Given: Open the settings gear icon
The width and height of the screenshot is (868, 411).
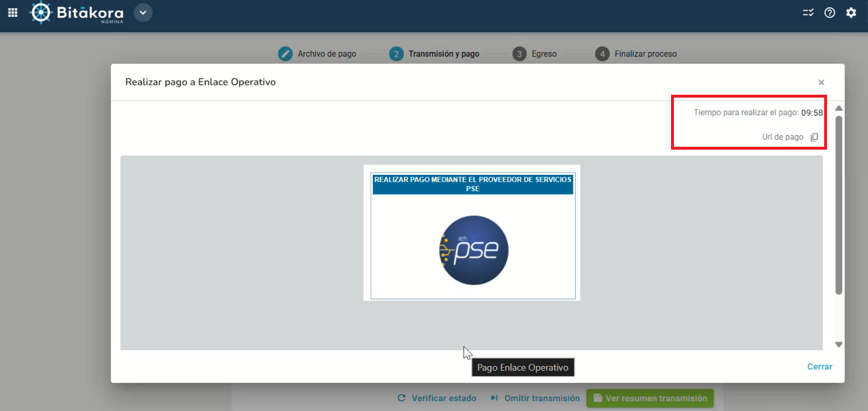Looking at the screenshot, I should click(851, 12).
